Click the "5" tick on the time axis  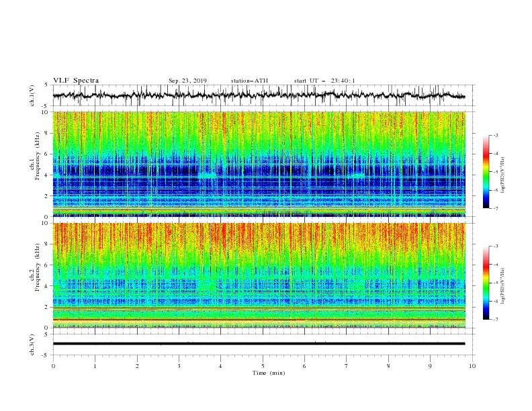[x=263, y=366]
